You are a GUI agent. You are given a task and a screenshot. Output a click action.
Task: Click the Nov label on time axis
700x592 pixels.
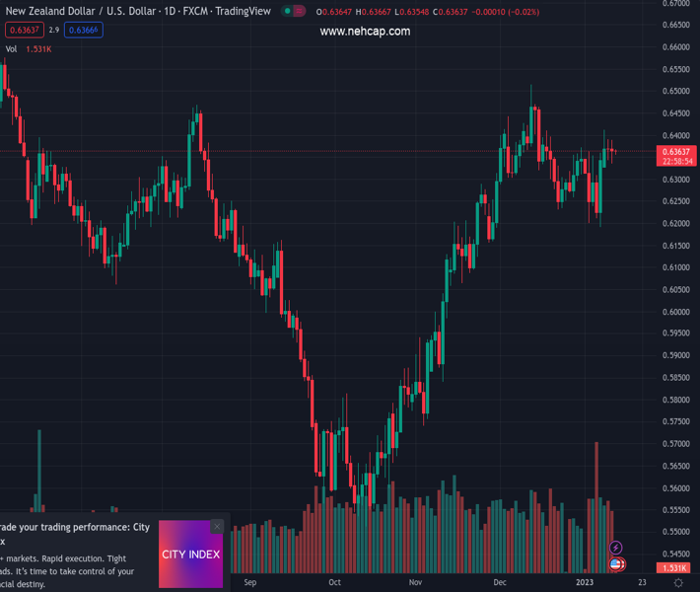coord(415,582)
